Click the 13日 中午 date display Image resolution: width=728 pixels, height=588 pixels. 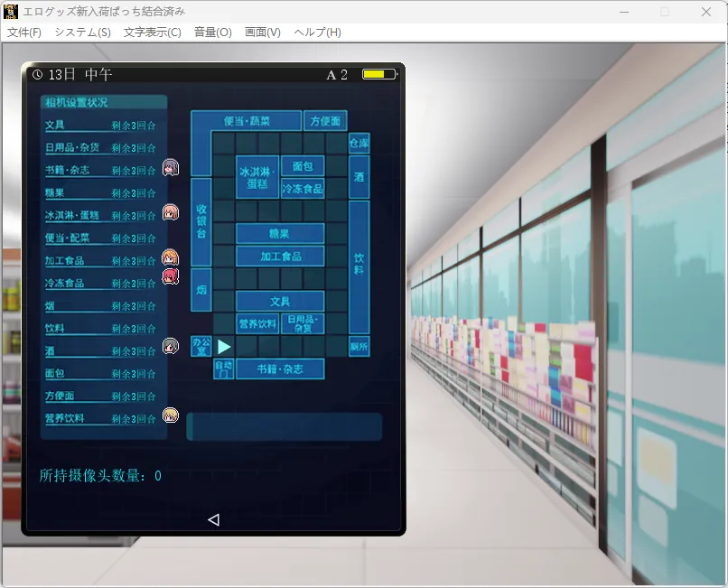coord(80,74)
